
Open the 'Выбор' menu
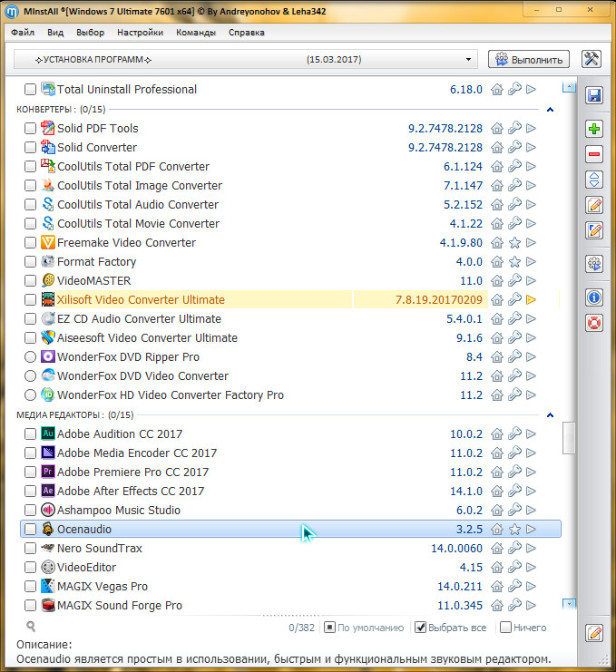[x=90, y=33]
